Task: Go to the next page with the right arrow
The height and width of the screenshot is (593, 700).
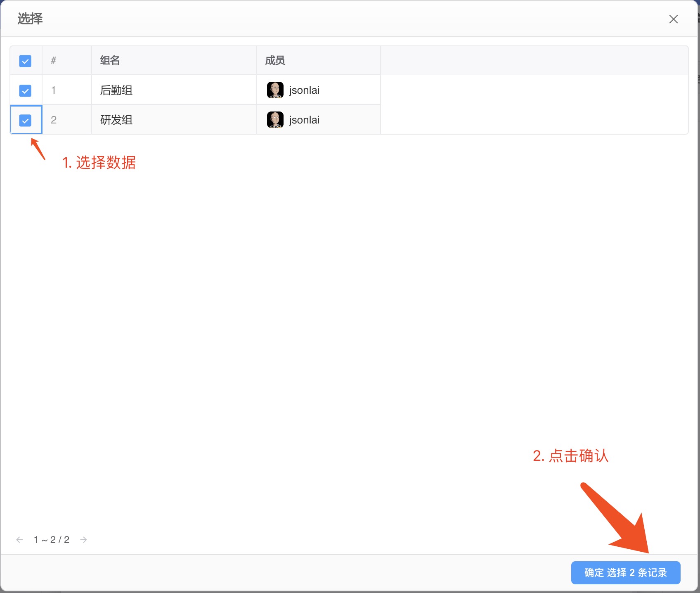Action: coord(84,539)
